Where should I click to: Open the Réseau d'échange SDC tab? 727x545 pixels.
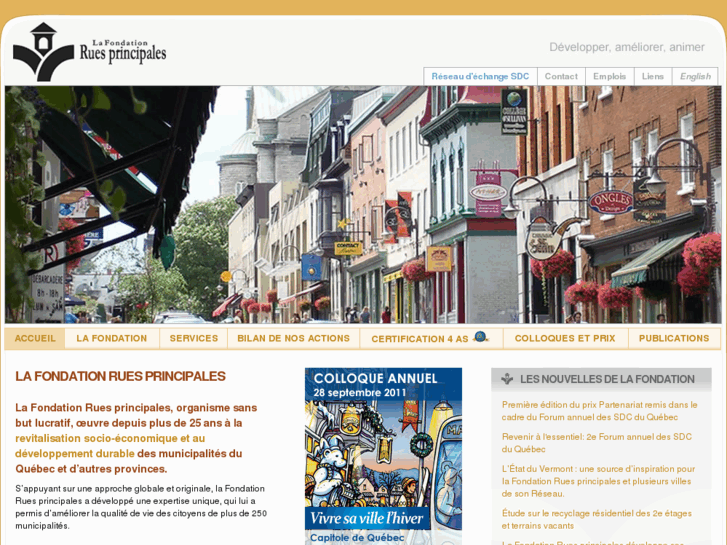click(480, 77)
